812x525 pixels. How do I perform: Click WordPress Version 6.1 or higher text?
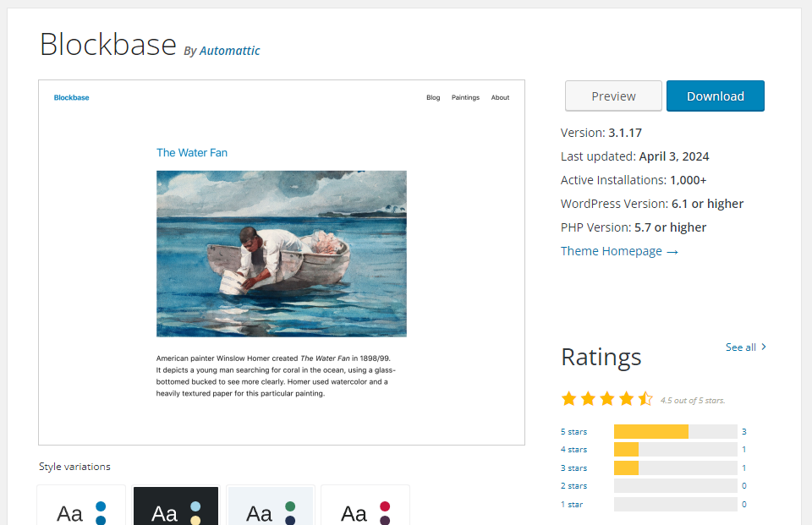tap(652, 204)
